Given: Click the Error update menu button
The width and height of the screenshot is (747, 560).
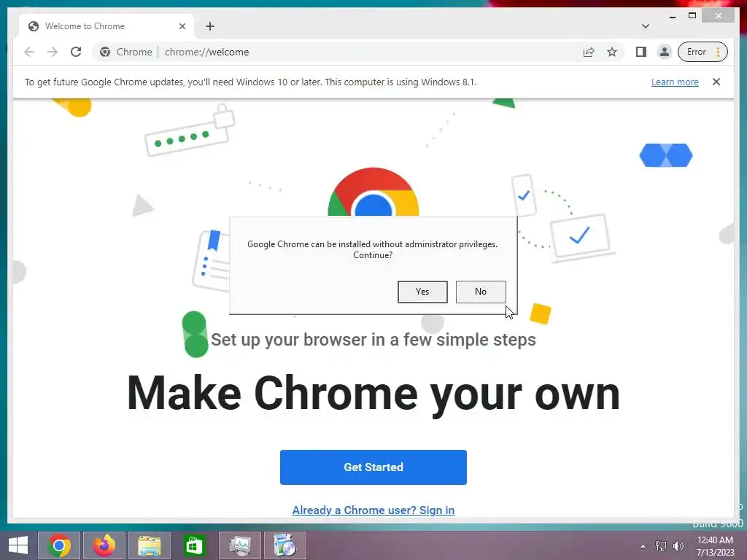Looking at the screenshot, I should [703, 52].
